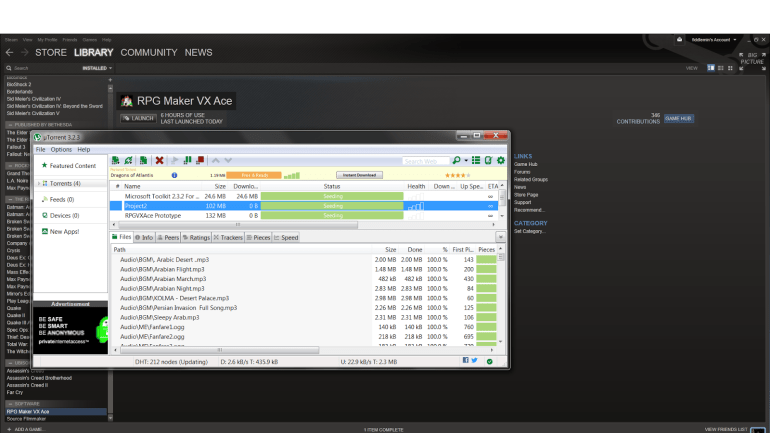Click the GAME HUB button
The height and width of the screenshot is (433, 770).
click(678, 118)
